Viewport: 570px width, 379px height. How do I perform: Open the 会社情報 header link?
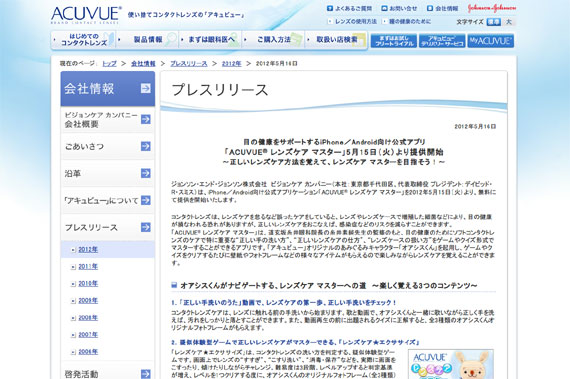click(446, 8)
